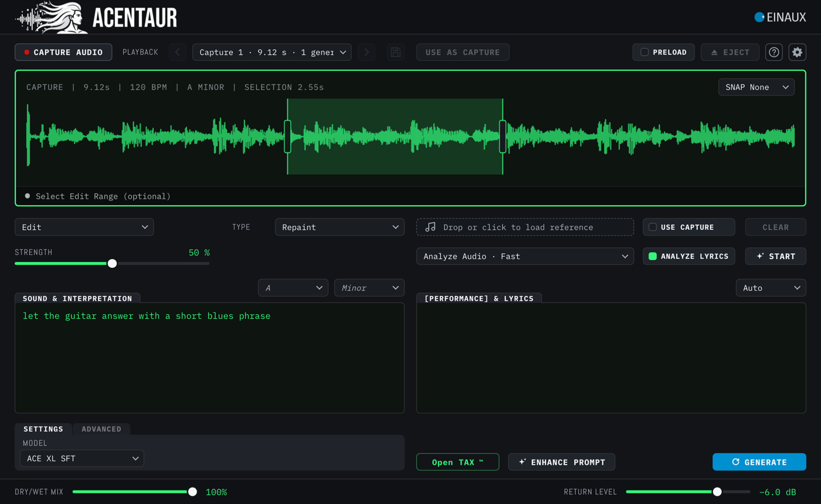The height and width of the screenshot is (504, 821).
Task: Click the music note icon in the reference drop zone
Action: (x=430, y=227)
